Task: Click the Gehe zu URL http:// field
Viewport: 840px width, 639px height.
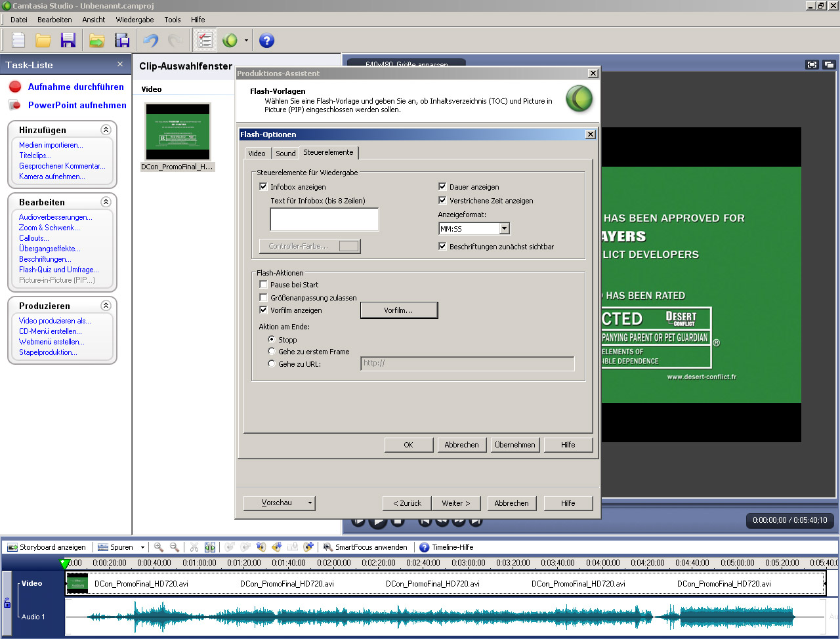Action: tap(468, 363)
